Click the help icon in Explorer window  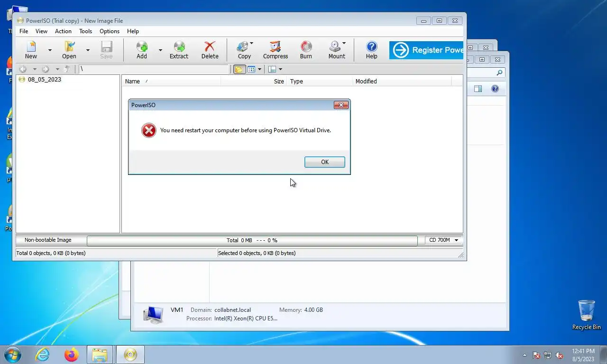click(x=495, y=89)
